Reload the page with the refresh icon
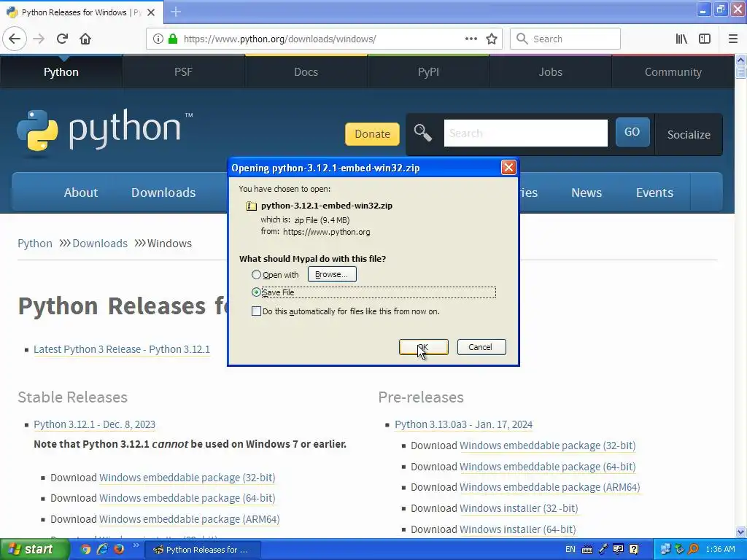Image resolution: width=747 pixels, height=560 pixels. (x=63, y=39)
